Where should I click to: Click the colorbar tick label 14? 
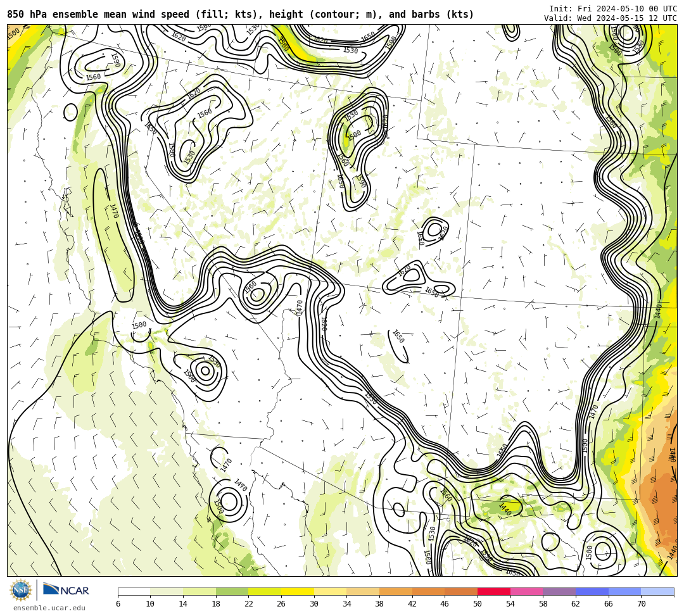[x=183, y=604]
